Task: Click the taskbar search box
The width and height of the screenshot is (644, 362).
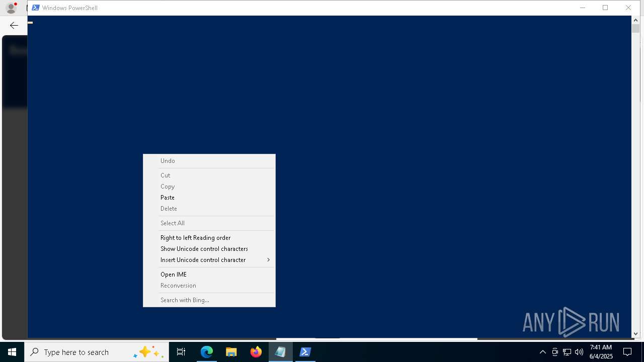Action: pyautogui.click(x=97, y=352)
